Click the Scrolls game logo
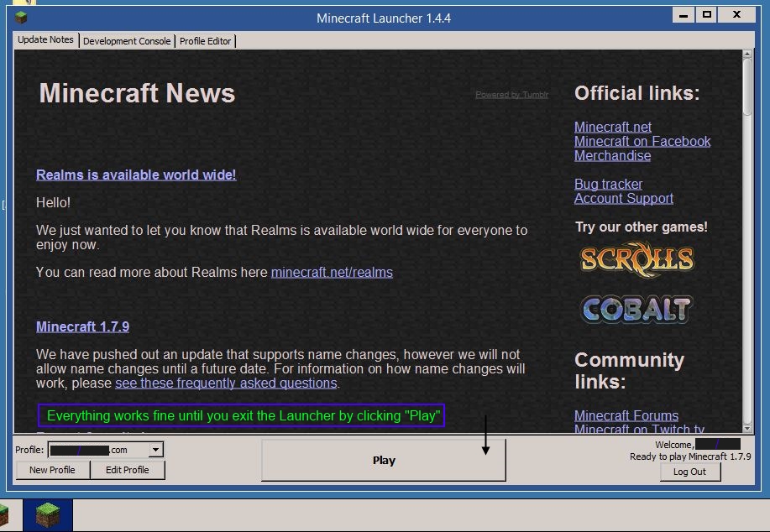Viewport: 770px width, 532px height. 636,258
